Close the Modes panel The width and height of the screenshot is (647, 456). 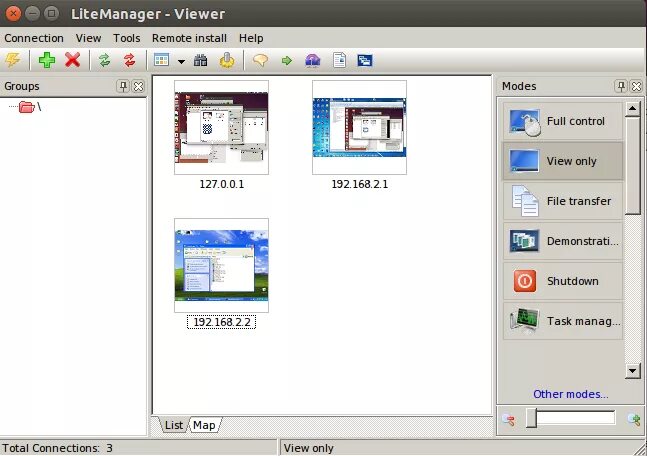pyautogui.click(x=637, y=86)
